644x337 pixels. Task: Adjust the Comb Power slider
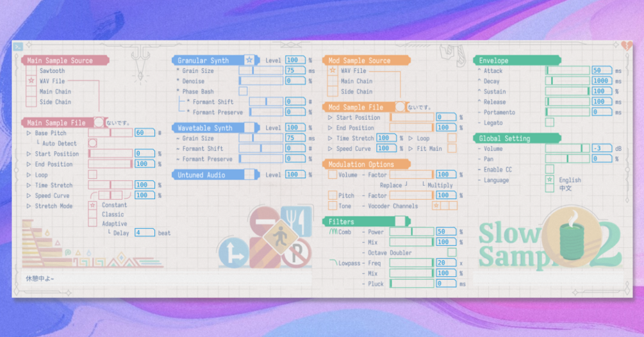pos(411,231)
